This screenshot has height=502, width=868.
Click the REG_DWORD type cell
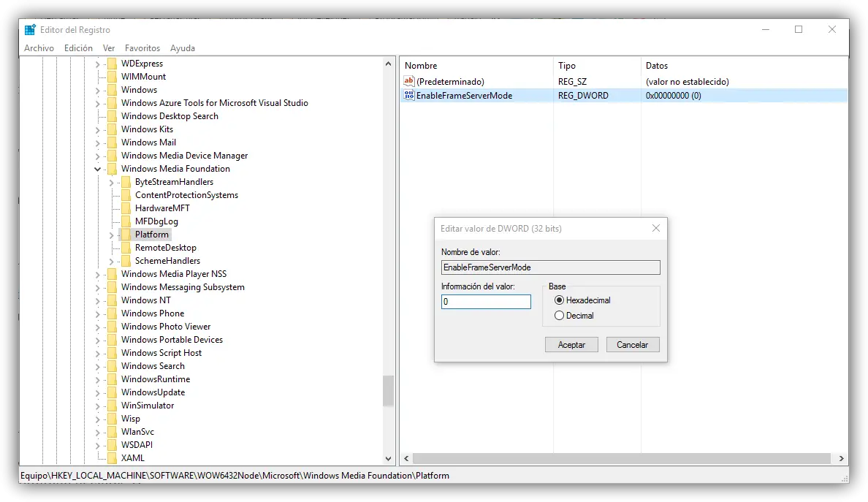(x=583, y=96)
